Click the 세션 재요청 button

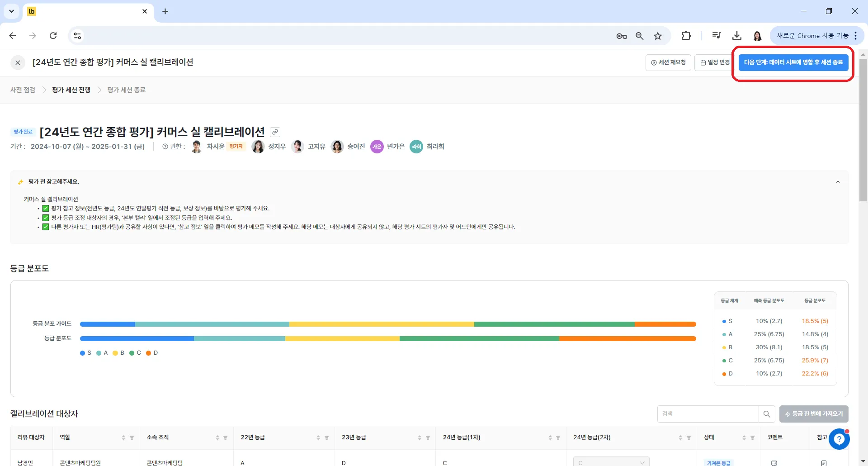click(668, 62)
